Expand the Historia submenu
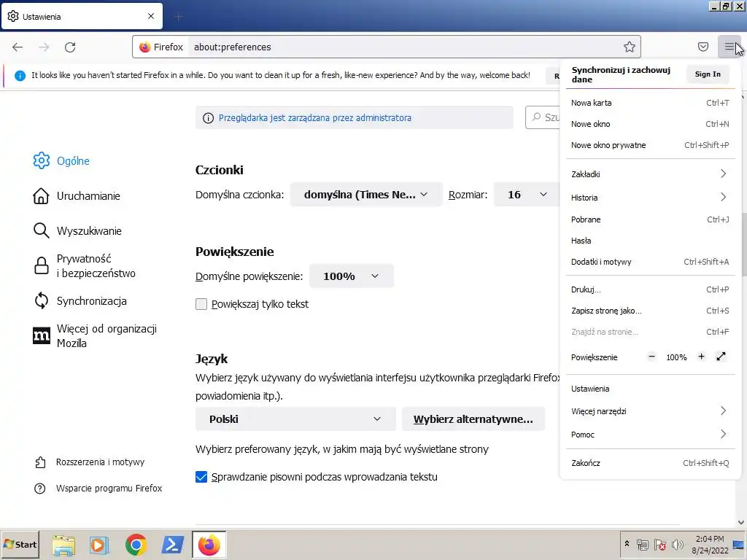The image size is (747, 560). (650, 197)
